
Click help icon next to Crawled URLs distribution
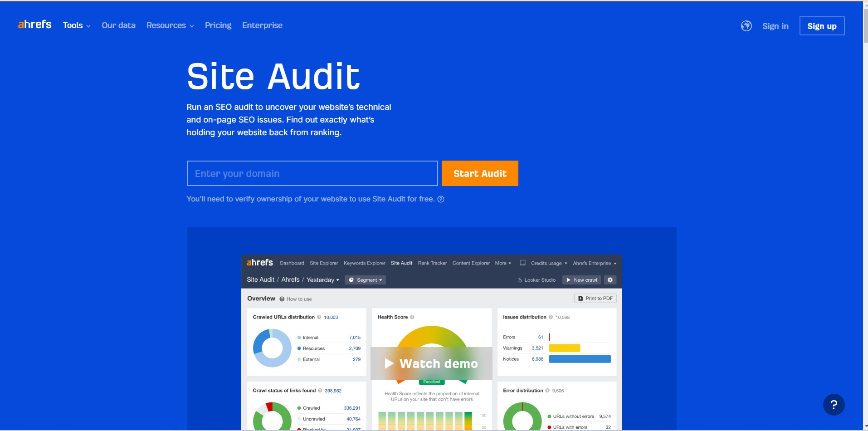(319, 317)
